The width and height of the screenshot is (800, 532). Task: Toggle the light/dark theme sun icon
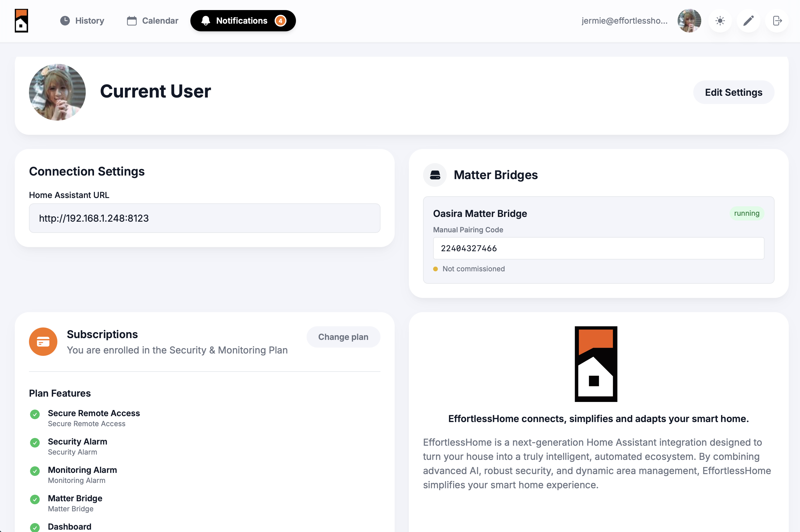tap(720, 21)
